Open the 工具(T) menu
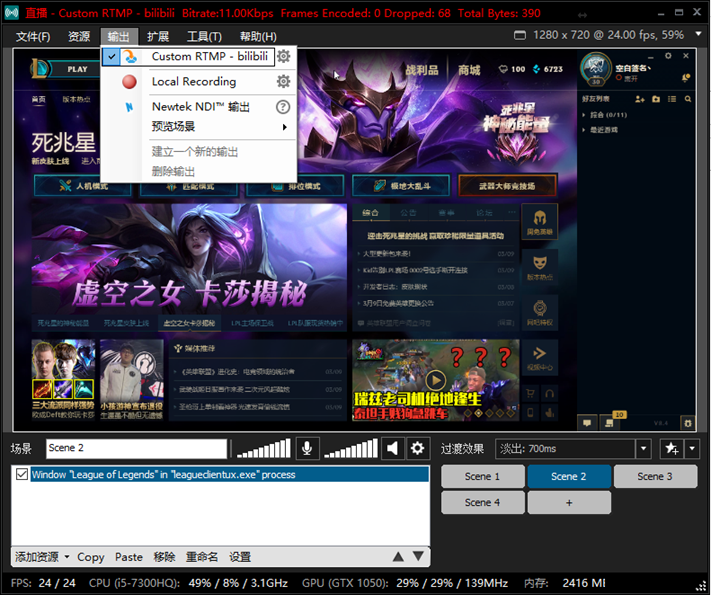Viewport: 711px width, 595px height. pos(205,36)
